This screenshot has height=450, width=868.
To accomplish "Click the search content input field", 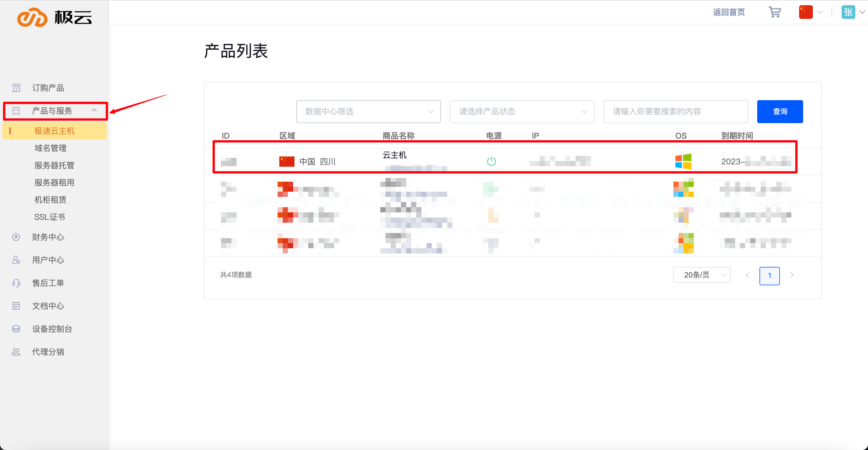I will (675, 111).
